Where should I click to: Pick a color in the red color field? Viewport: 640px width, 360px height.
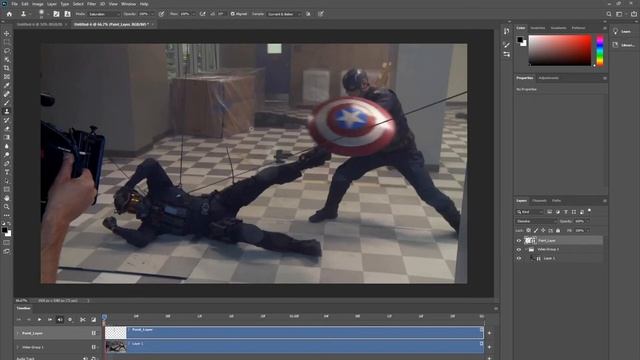[560, 50]
